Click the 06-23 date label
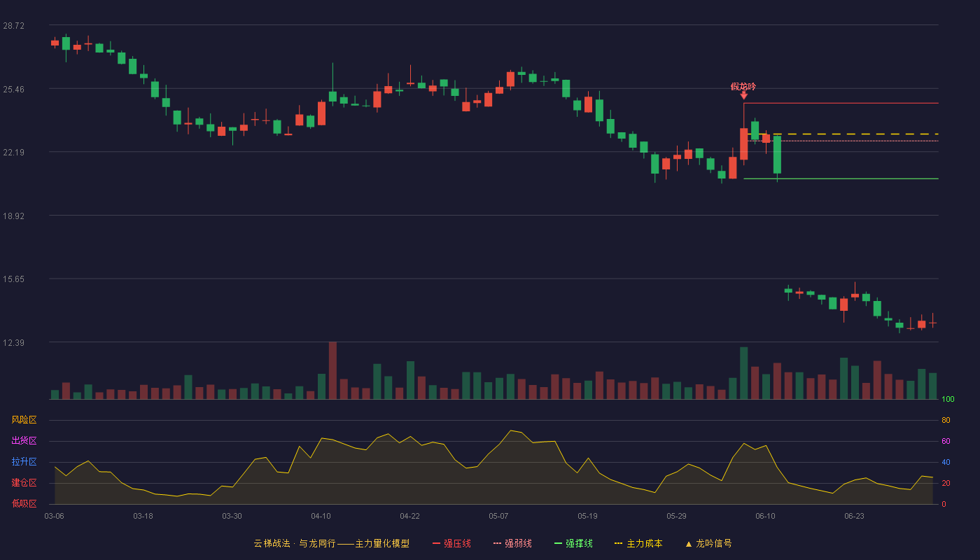Viewport: 980px width, 560px height. [855, 516]
